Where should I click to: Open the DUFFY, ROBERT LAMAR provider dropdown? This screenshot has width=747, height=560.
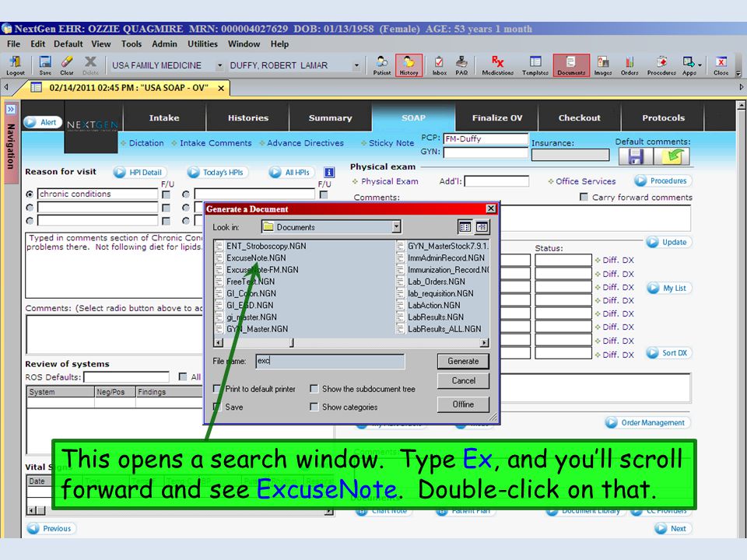[356, 65]
